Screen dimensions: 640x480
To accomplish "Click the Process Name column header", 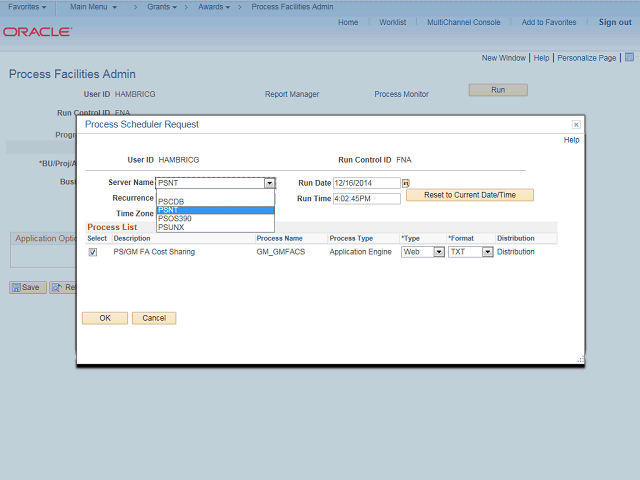I will [280, 238].
